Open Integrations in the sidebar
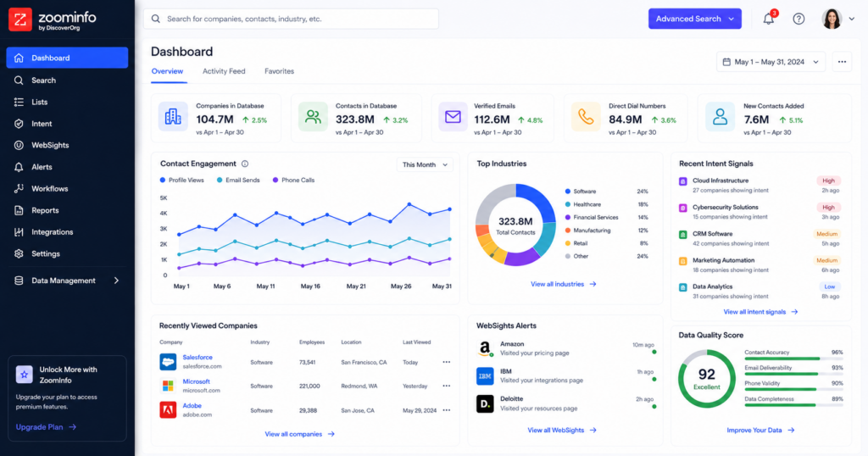This screenshot has height=456, width=868. click(x=67, y=232)
